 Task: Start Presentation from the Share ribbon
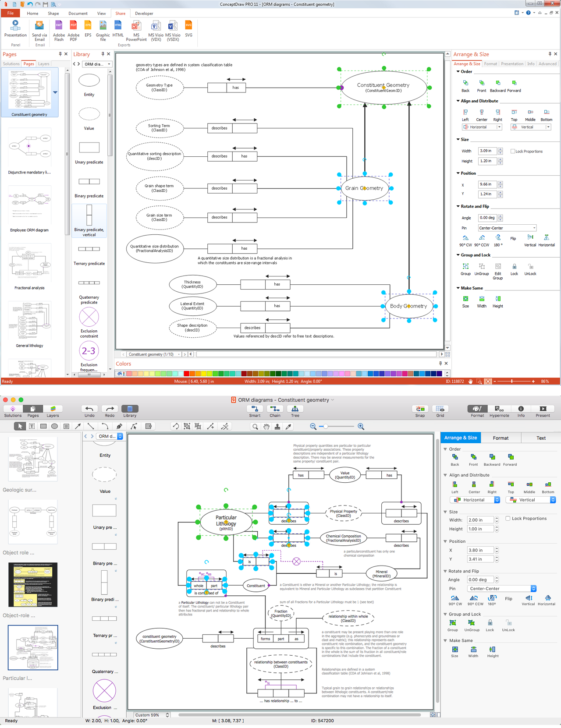click(15, 29)
